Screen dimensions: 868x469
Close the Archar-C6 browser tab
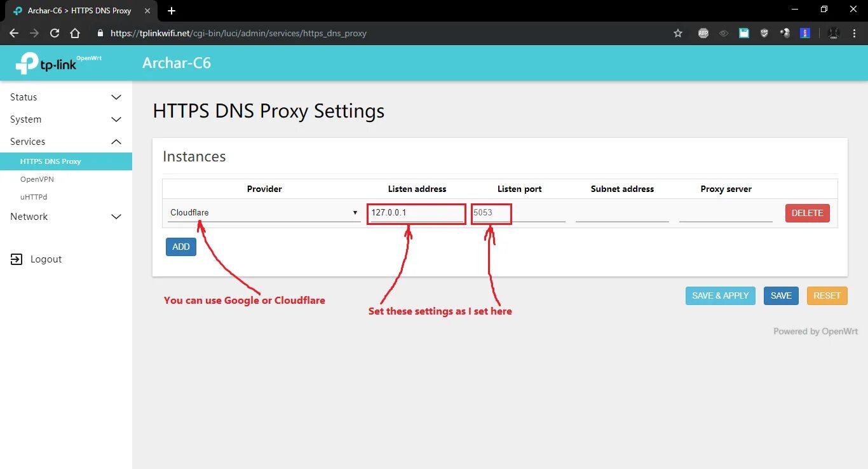[147, 11]
